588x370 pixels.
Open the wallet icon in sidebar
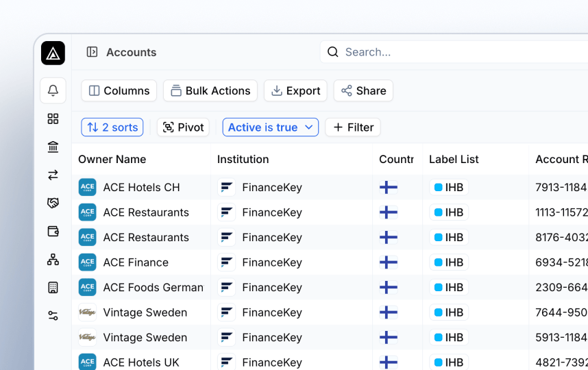(53, 232)
